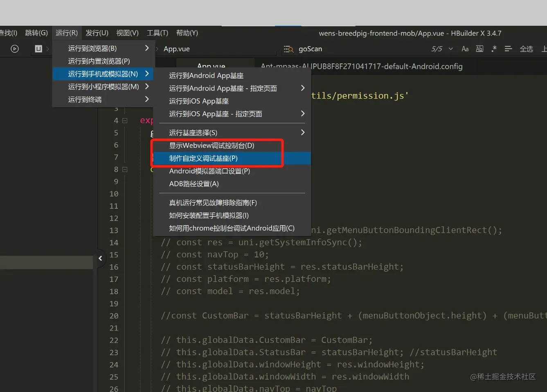Expand the 运行到浏览器(B) submenu arrow
547x392 pixels.
tap(147, 48)
